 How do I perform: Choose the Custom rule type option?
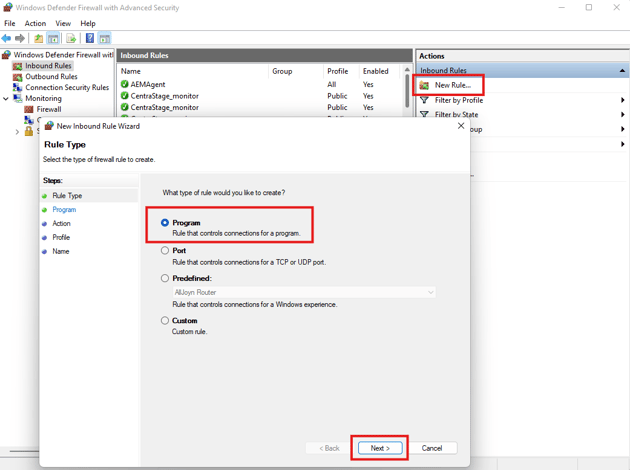(165, 321)
